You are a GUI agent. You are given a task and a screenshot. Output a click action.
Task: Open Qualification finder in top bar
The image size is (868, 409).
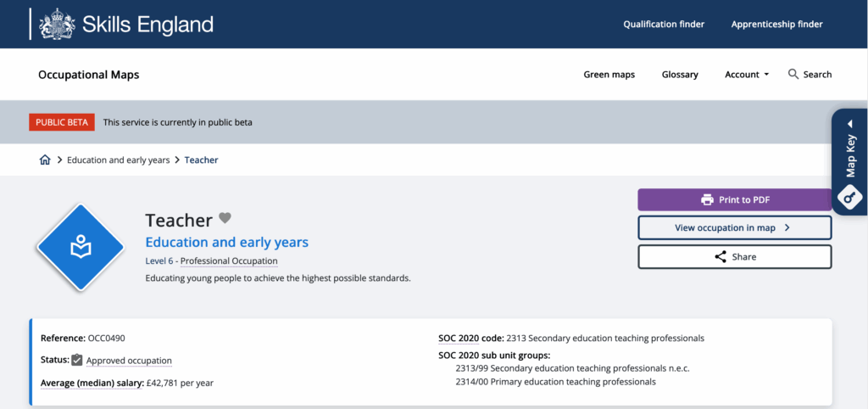tap(664, 25)
